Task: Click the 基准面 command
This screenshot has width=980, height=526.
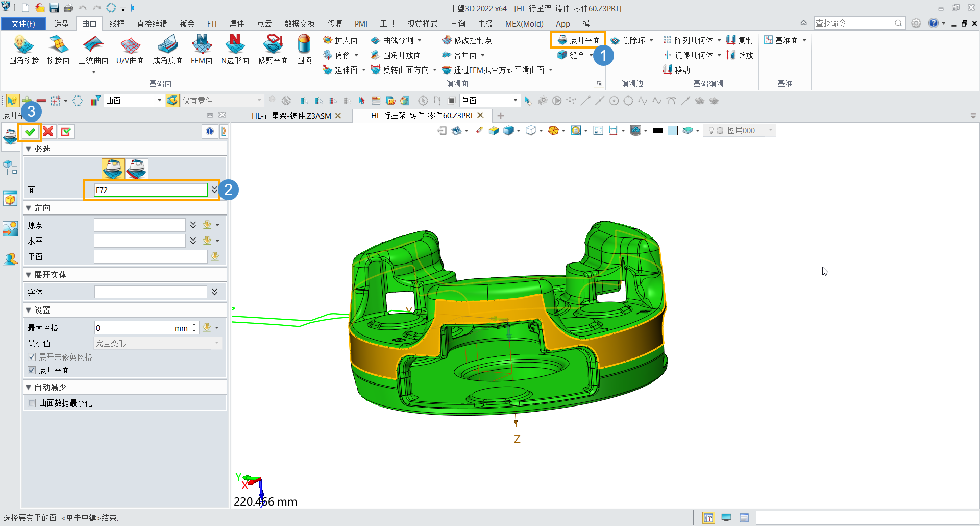Action: 781,40
